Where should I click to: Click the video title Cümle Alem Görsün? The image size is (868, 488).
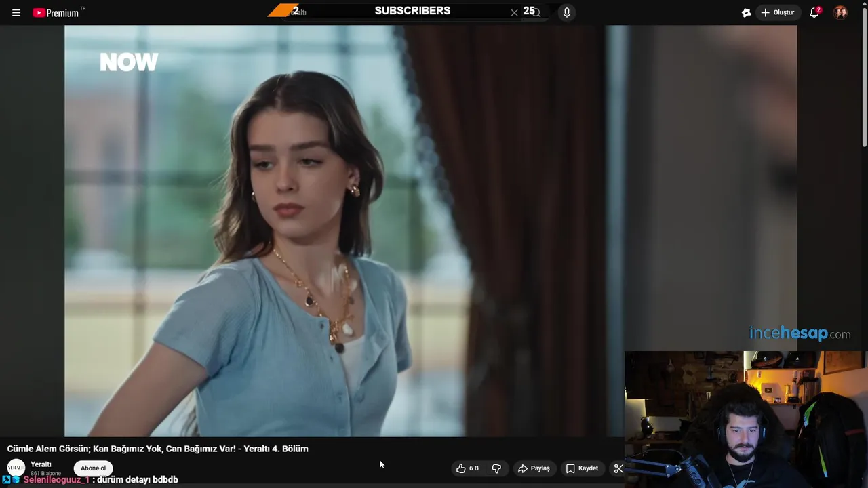click(x=158, y=449)
